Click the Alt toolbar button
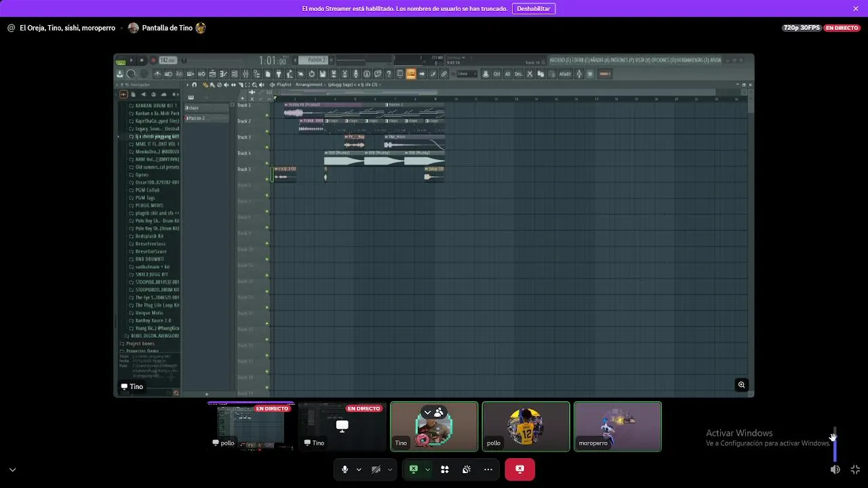Screen dimensions: 868x488 (507, 74)
